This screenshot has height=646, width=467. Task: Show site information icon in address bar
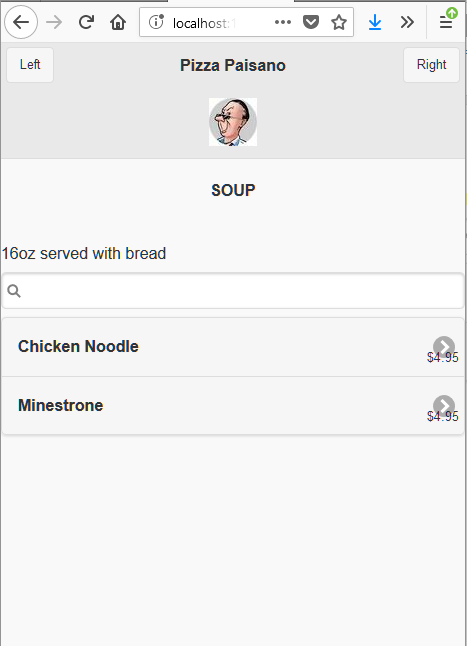tap(156, 22)
